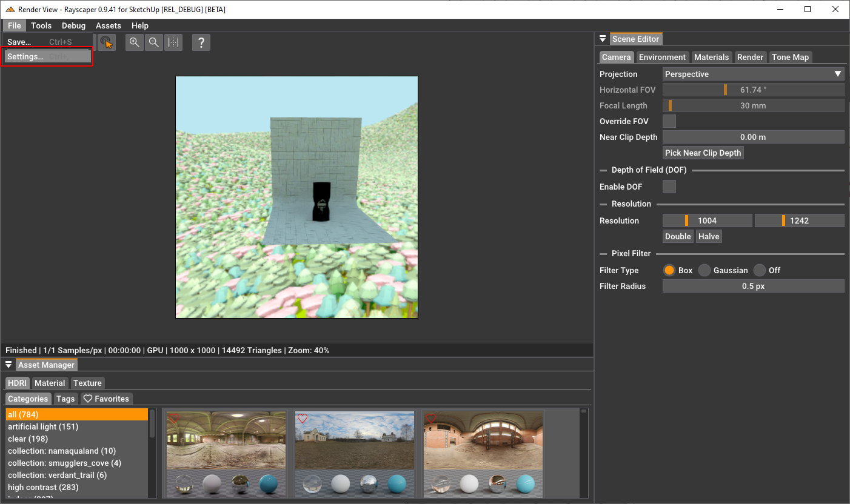Select Gaussian filter type
850x504 pixels.
tap(704, 270)
